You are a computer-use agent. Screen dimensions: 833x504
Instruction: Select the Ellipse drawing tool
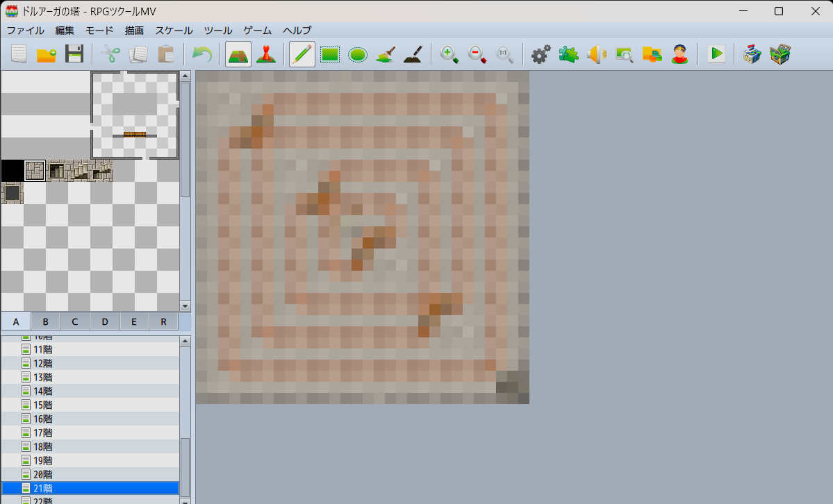click(x=357, y=54)
